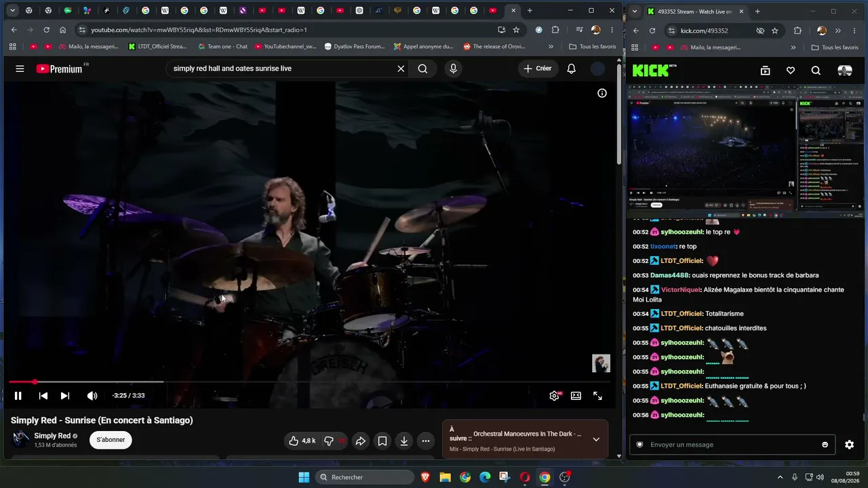Open the Kick browse streams icon
The height and width of the screenshot is (488, 868).
tap(765, 70)
